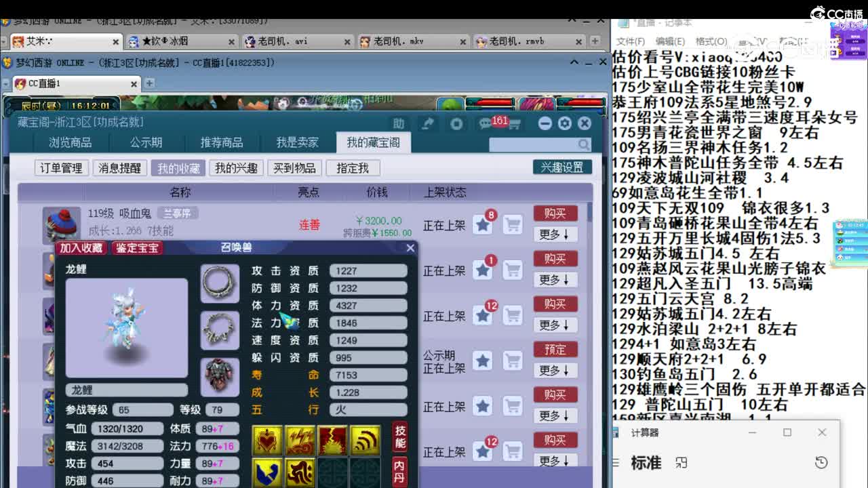Open the pet 内丹 tab
Image resolution: width=868 pixels, height=488 pixels.
401,473
